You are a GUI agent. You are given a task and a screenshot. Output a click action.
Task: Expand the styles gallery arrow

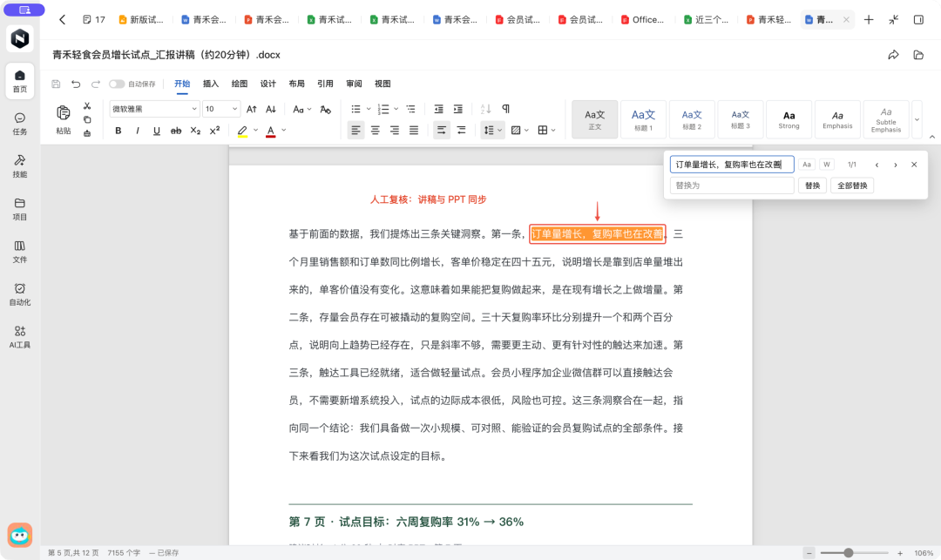click(917, 119)
